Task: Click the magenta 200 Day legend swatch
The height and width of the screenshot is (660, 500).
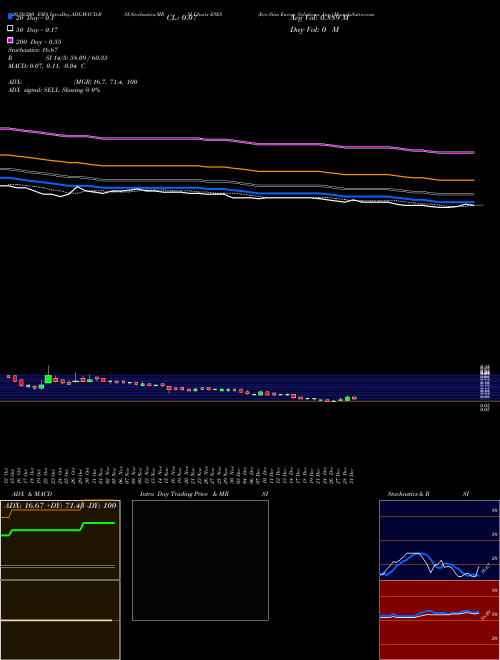Action: [x=10, y=40]
